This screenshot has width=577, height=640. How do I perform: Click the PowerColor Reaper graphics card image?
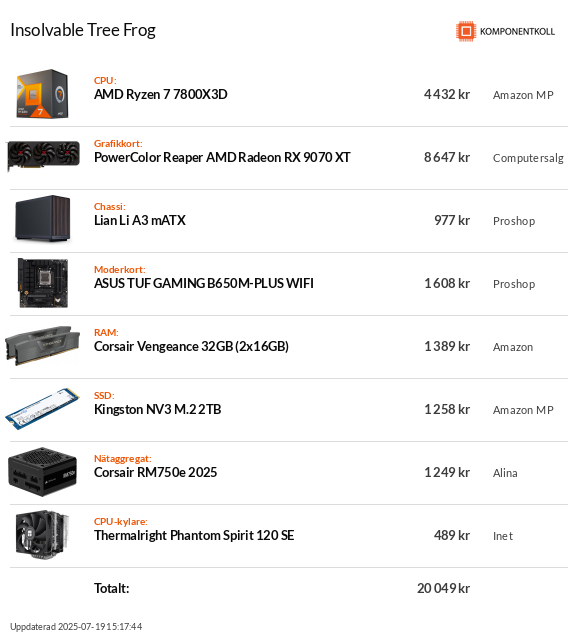coord(43,155)
